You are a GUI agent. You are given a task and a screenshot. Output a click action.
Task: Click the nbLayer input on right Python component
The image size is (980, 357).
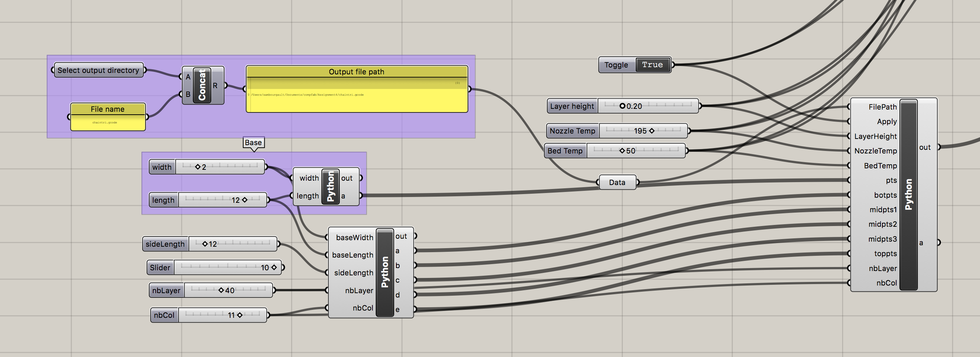click(883, 268)
